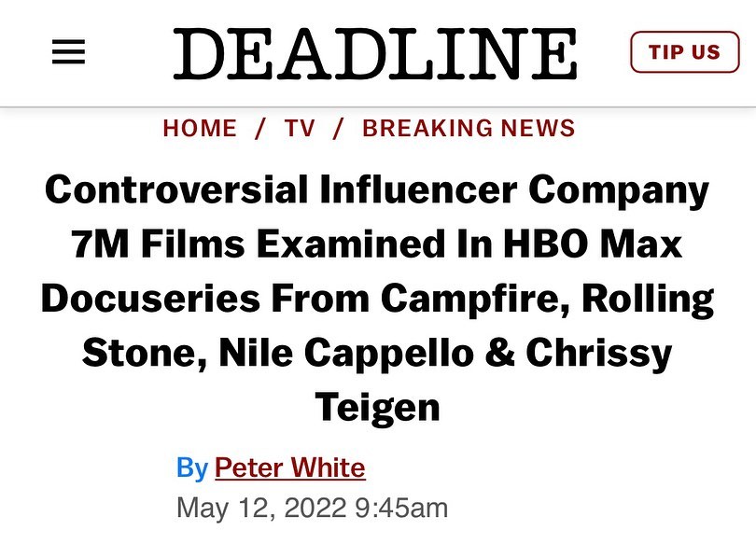Open the Peter White author link
This screenshot has height=544, width=756.
[289, 467]
